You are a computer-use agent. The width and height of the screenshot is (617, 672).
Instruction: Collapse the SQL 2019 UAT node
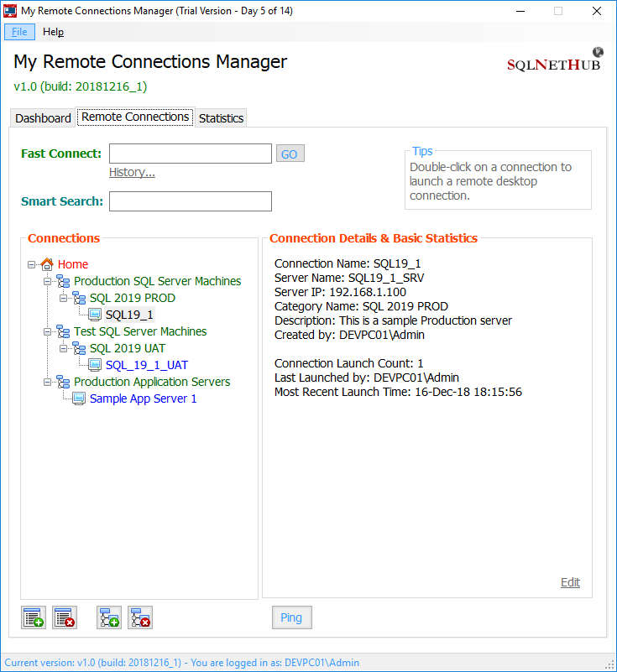(x=63, y=348)
